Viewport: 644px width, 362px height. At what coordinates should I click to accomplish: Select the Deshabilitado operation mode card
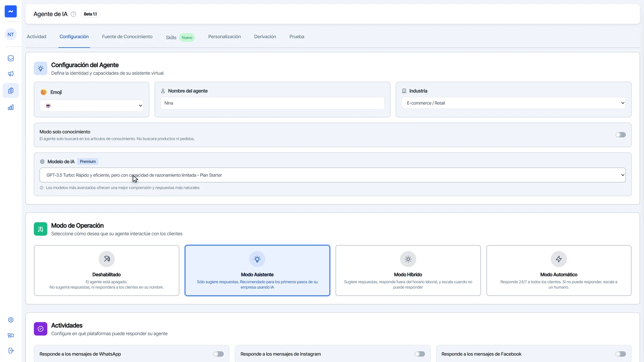point(107,270)
